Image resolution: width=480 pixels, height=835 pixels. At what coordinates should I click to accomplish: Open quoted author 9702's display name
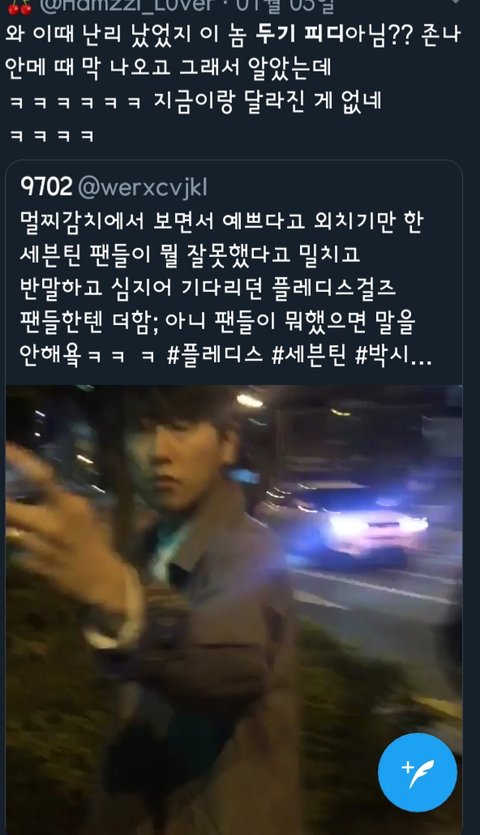[x=46, y=187]
